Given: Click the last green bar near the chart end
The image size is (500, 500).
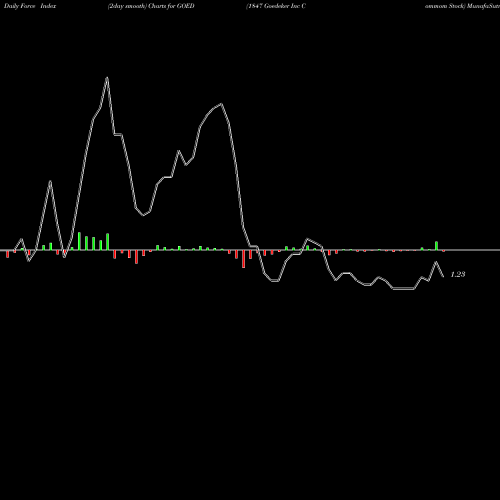Looking at the screenshot, I should [x=436, y=246].
